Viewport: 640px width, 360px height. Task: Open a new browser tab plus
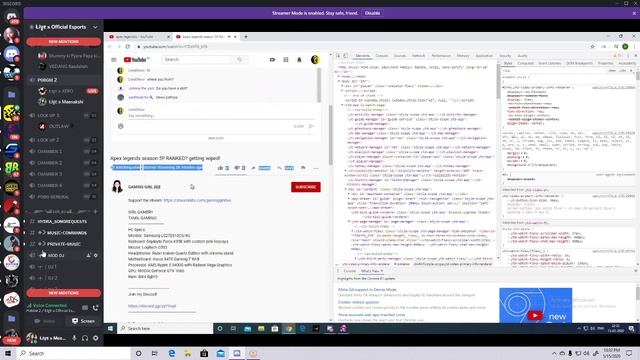(246, 37)
